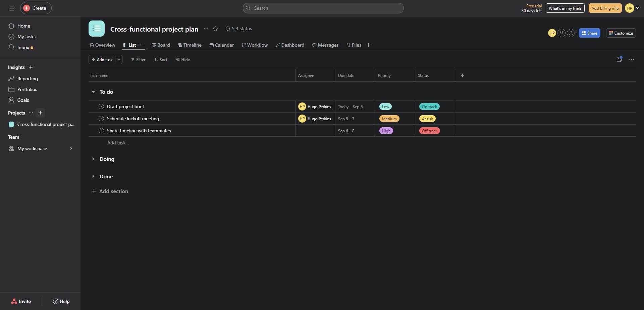
Task: Open Add task dropdown arrow
Action: [119, 59]
